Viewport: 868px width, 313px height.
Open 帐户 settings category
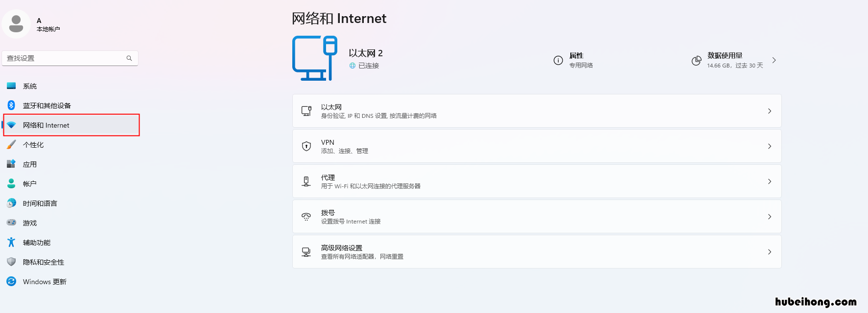click(x=71, y=184)
